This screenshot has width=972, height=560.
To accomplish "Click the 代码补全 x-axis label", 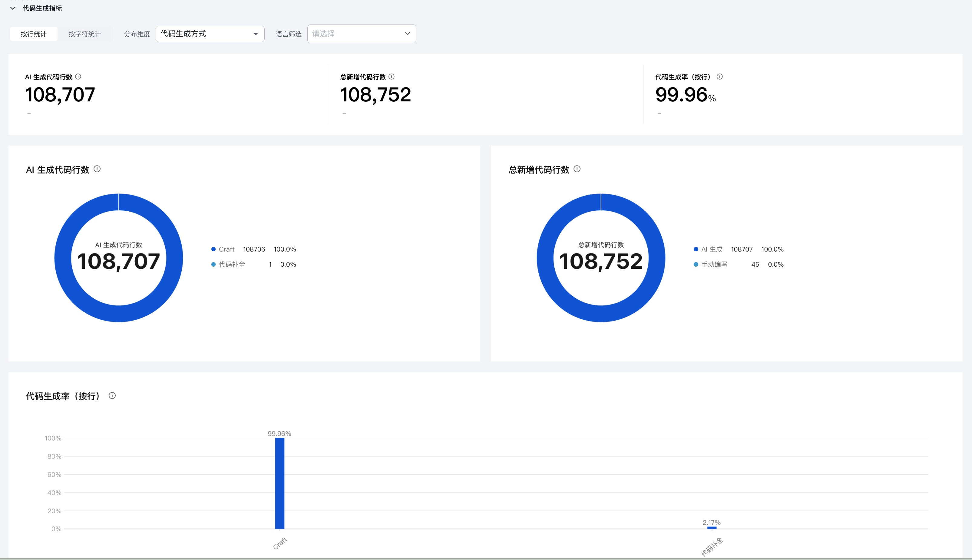I will pyautogui.click(x=712, y=547).
